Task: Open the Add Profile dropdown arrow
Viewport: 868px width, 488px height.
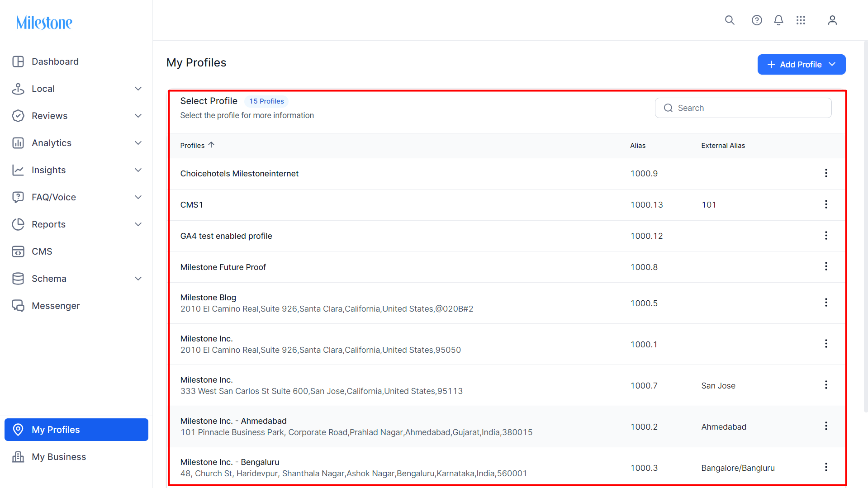Action: coord(832,65)
